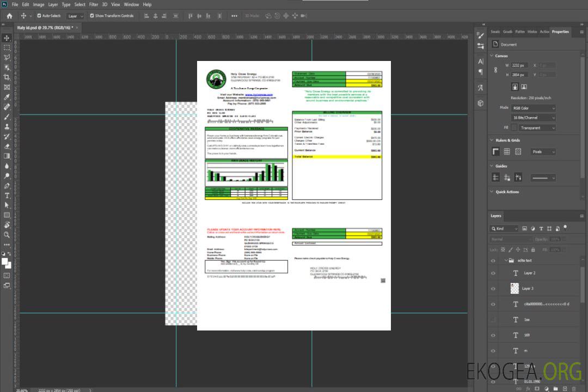
Task: Open the Filter menu
Action: pyautogui.click(x=94, y=4)
